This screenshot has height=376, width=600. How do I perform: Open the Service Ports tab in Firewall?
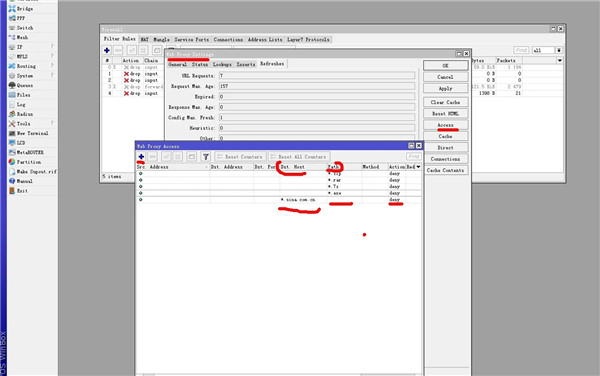point(192,39)
